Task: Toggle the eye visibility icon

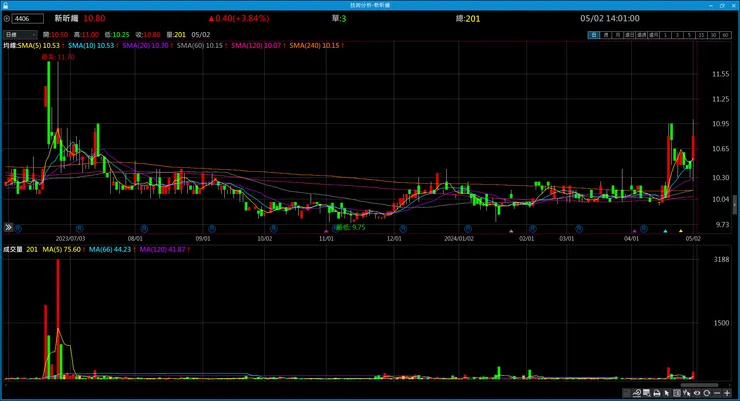Action: (697, 393)
